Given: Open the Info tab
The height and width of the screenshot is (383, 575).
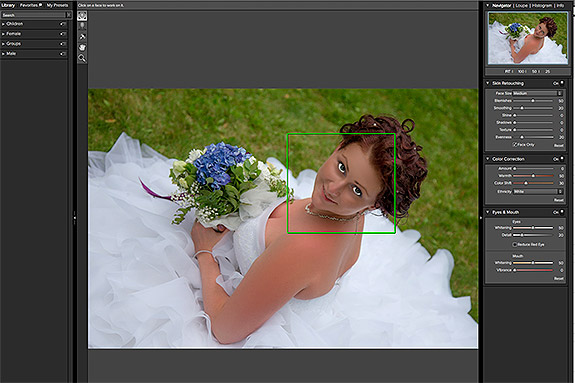Looking at the screenshot, I should click(560, 6).
